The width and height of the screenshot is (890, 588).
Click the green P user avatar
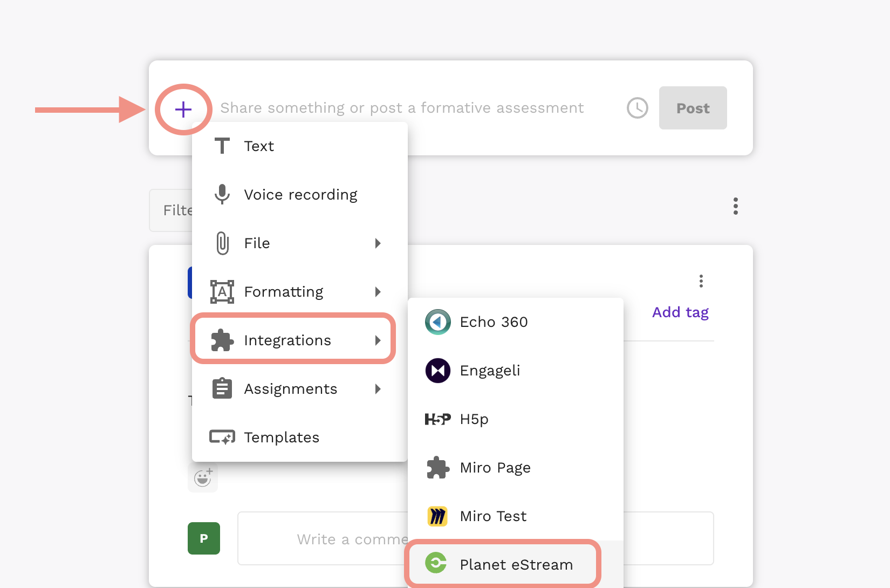click(x=204, y=538)
